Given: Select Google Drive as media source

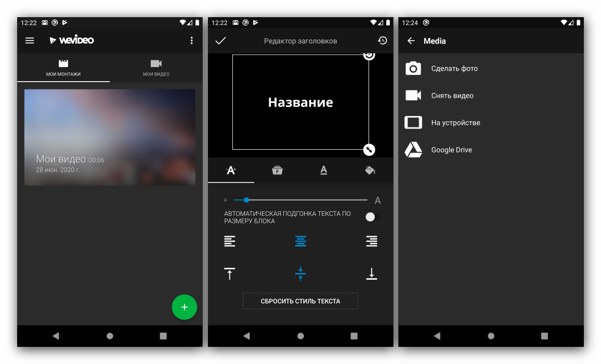Looking at the screenshot, I should pyautogui.click(x=451, y=150).
